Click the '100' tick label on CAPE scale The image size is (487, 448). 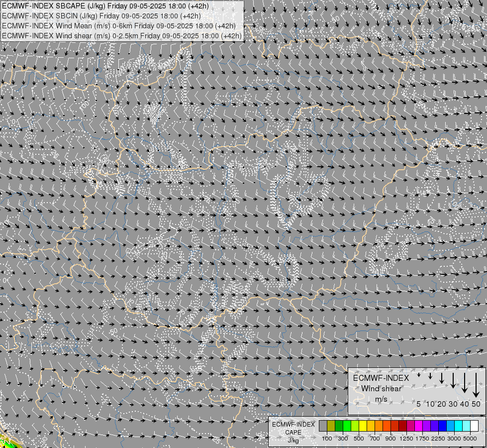coord(327,439)
